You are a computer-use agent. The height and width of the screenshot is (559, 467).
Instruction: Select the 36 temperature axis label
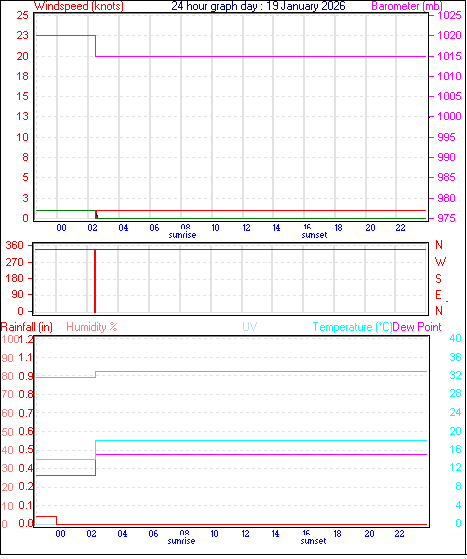point(456,357)
